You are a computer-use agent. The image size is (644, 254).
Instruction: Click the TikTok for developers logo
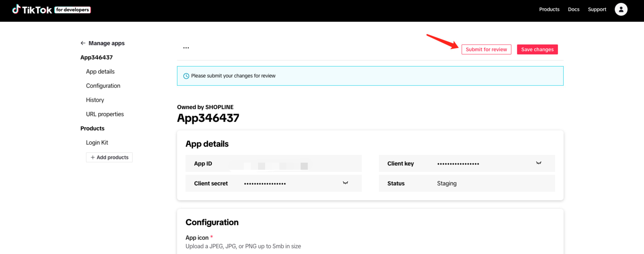(x=51, y=10)
